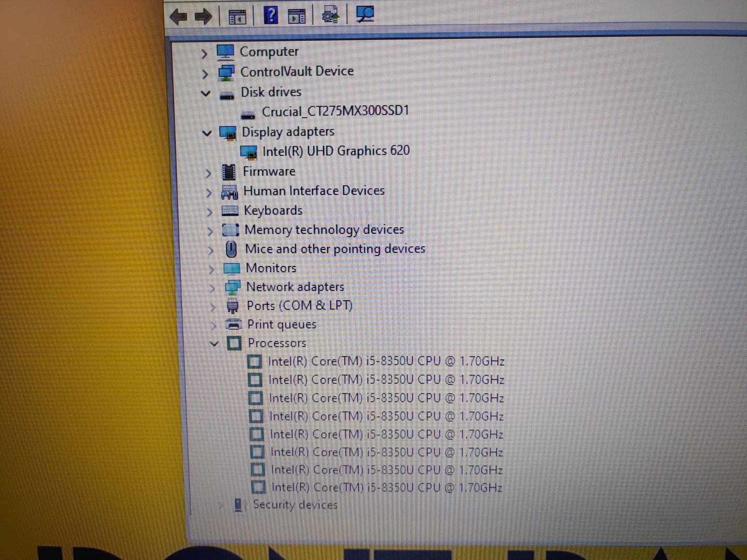Expand the Monitors node chevron
This screenshot has width=747, height=560.
click(212, 270)
